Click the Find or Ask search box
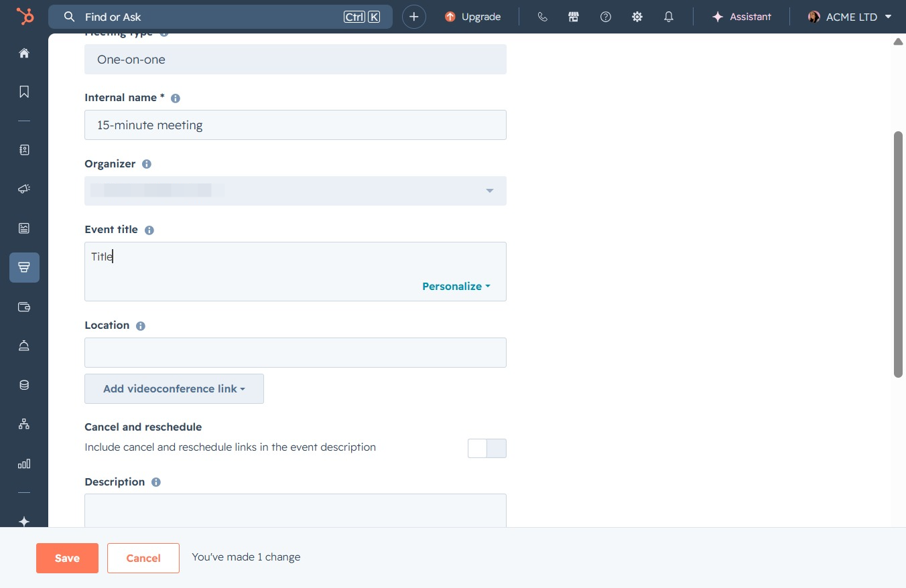Image resolution: width=906 pixels, height=588 pixels. (x=220, y=17)
